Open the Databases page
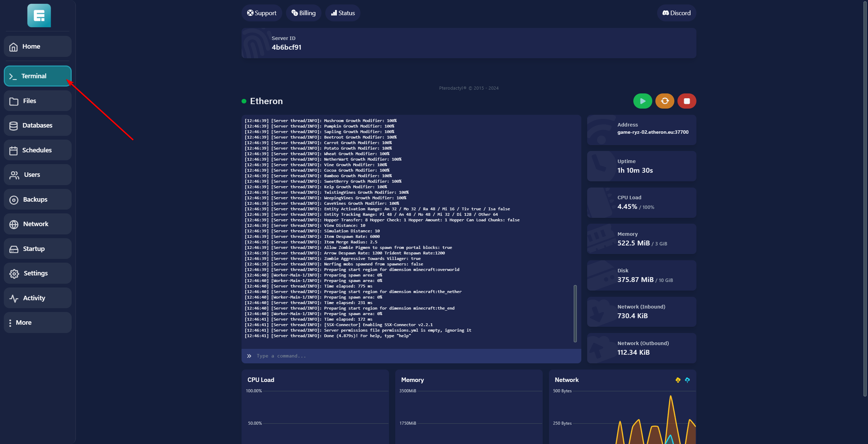 coord(38,125)
